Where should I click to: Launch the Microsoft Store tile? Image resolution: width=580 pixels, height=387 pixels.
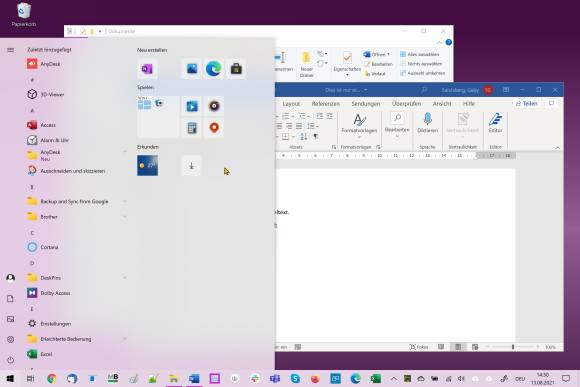(x=236, y=69)
